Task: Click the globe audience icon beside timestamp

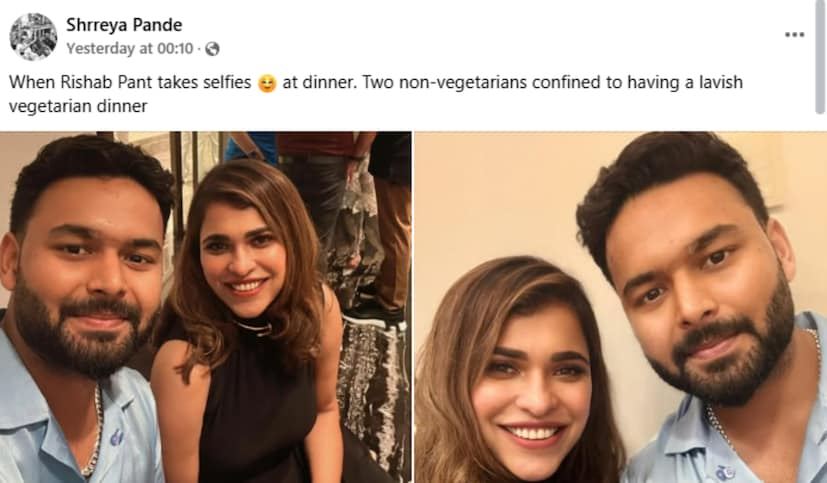Action: coord(212,48)
